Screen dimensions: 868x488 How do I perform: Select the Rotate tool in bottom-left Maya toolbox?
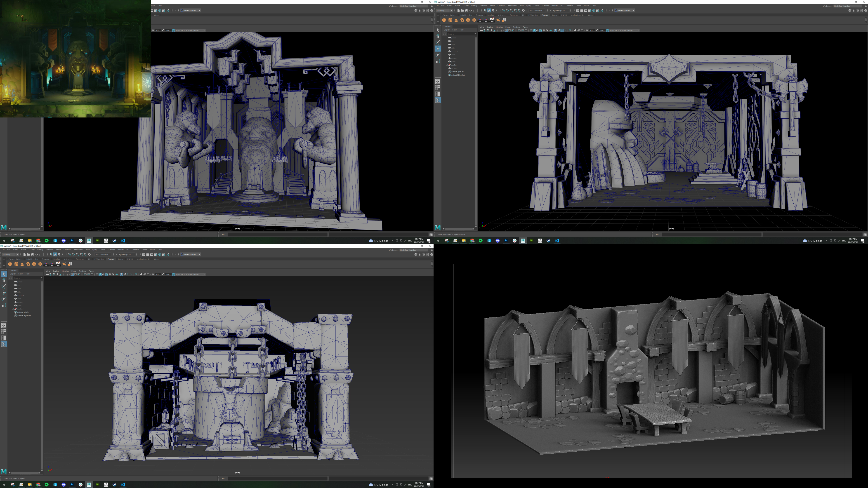coord(4,299)
